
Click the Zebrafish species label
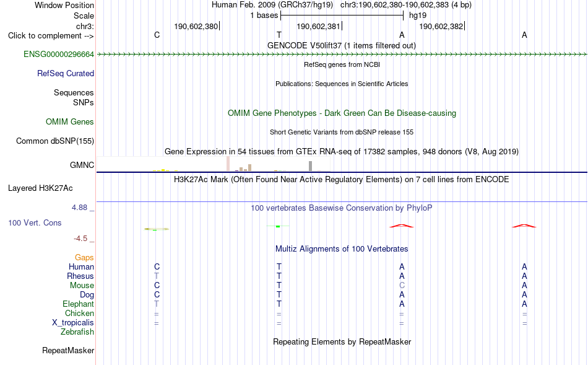[77, 332]
